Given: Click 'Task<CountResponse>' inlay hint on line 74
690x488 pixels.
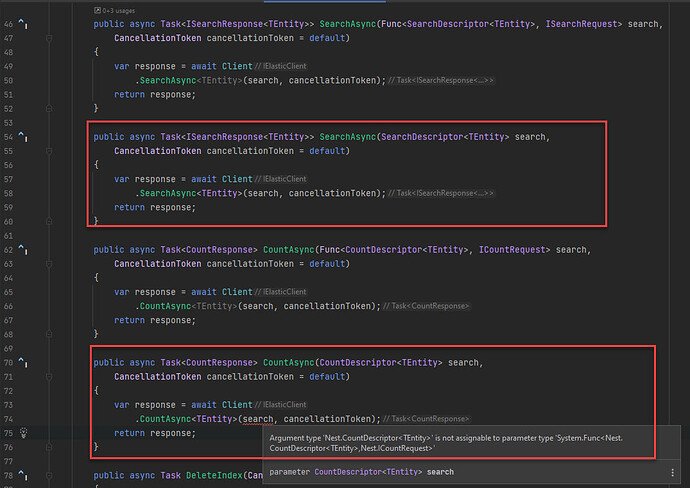Looking at the screenshot, I should pos(426,419).
